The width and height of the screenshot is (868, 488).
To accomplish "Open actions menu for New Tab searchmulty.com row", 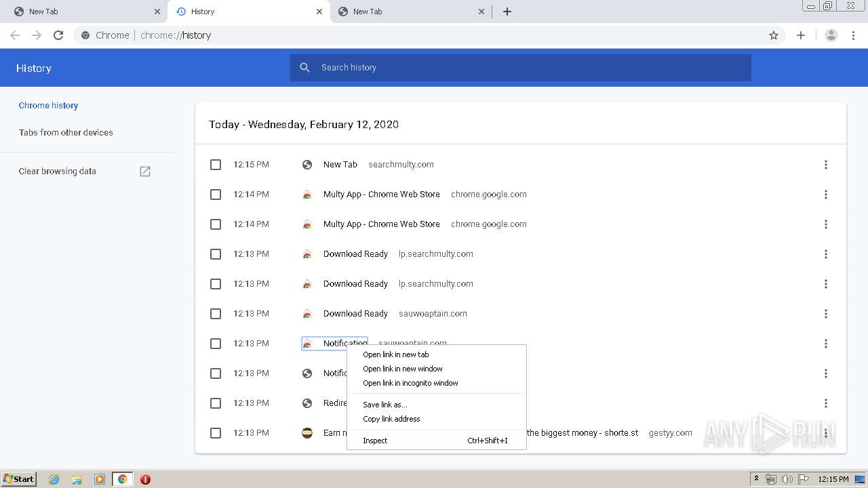I will pos(826,165).
